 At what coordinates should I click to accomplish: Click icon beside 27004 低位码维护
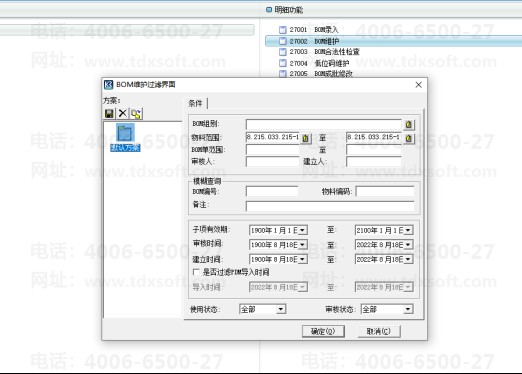(282, 63)
